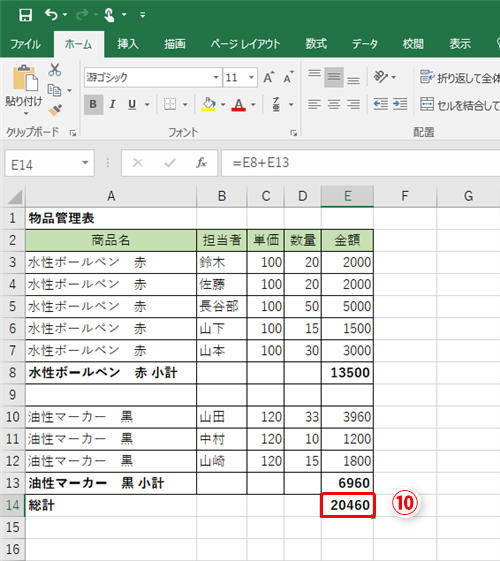Click cell with 13500 subtotal
This screenshot has width=500, height=561.
pyautogui.click(x=347, y=373)
